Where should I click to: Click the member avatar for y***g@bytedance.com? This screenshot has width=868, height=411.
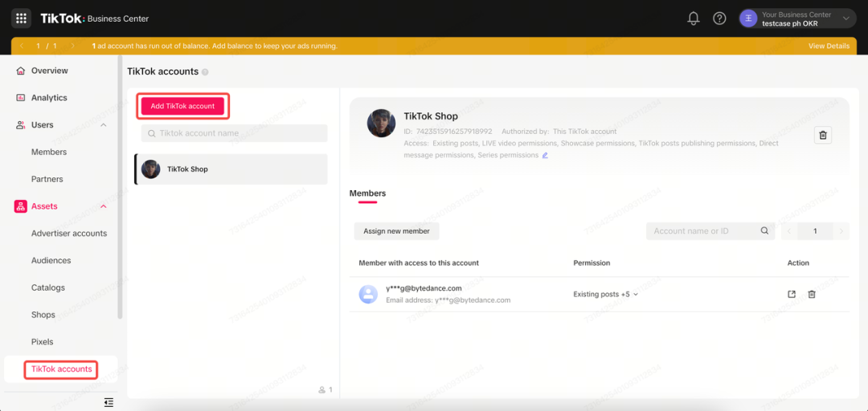click(x=368, y=295)
